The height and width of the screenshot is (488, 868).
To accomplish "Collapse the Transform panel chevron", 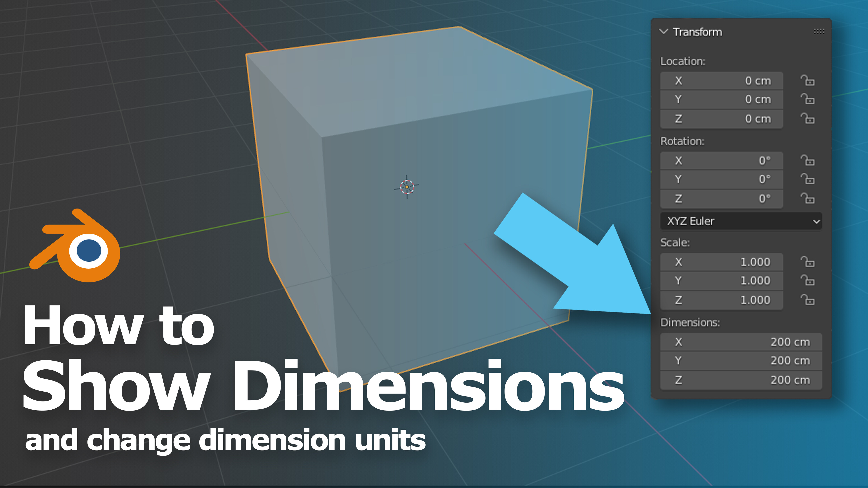I will pos(663,32).
